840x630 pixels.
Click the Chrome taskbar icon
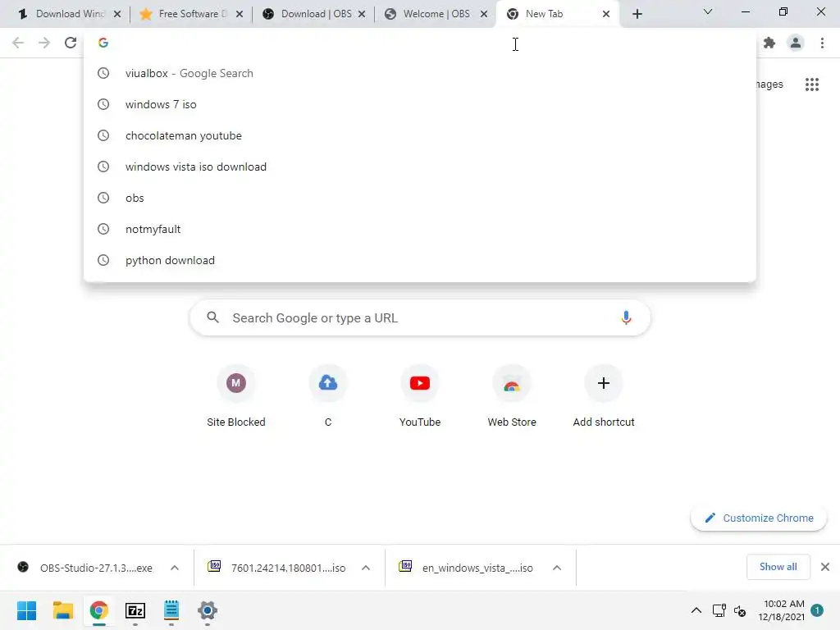tap(98, 610)
